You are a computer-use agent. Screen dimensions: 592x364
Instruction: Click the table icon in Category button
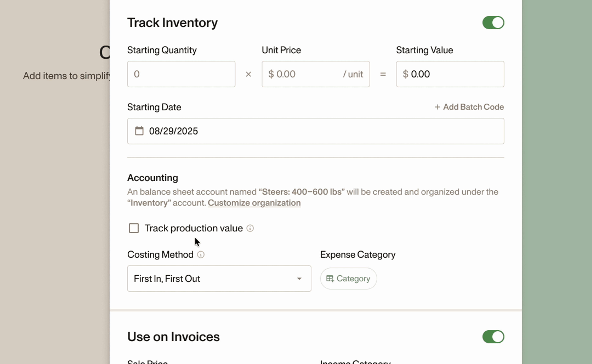[330, 279]
